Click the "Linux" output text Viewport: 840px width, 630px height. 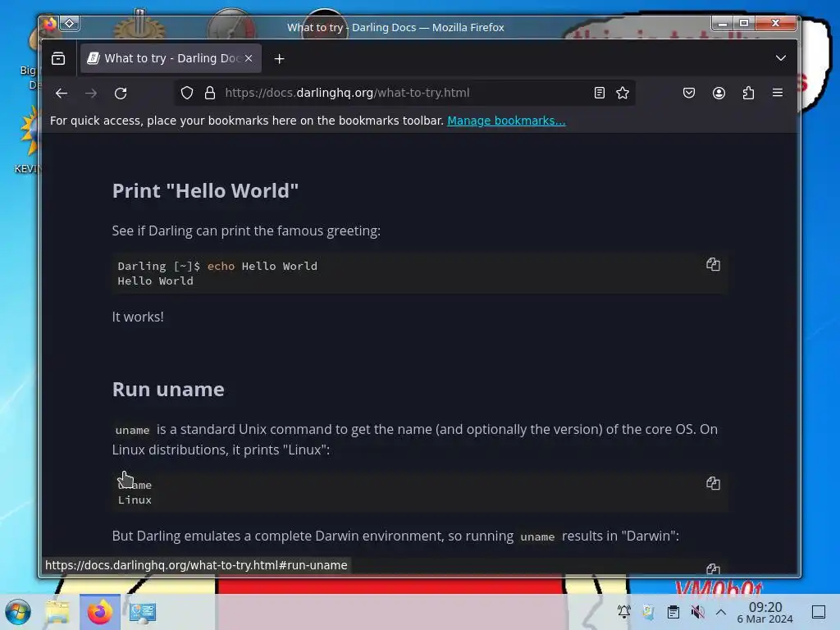click(x=135, y=500)
